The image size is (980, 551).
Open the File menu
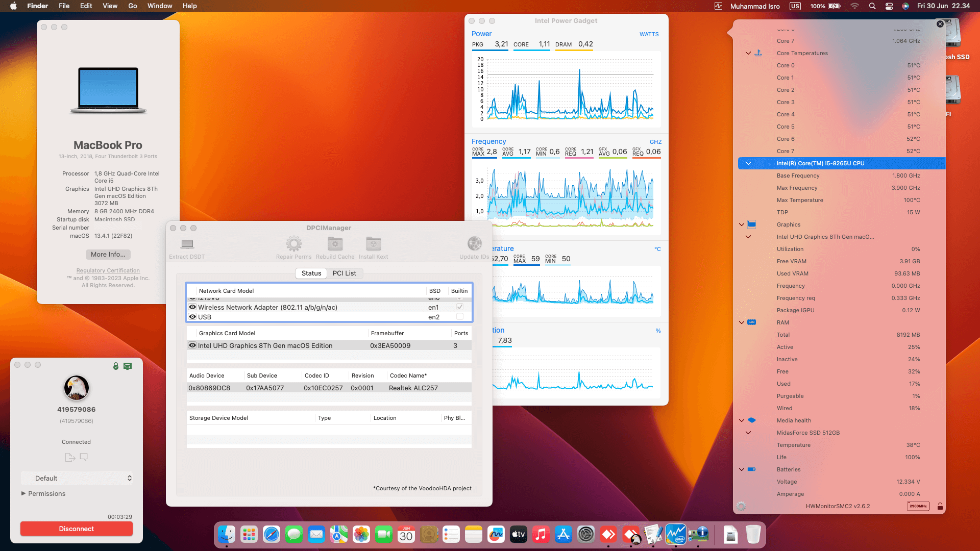(64, 6)
